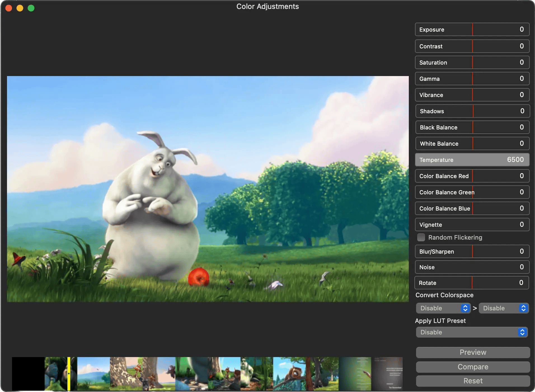
Task: Select the Vibrance slider
Action: (472, 95)
